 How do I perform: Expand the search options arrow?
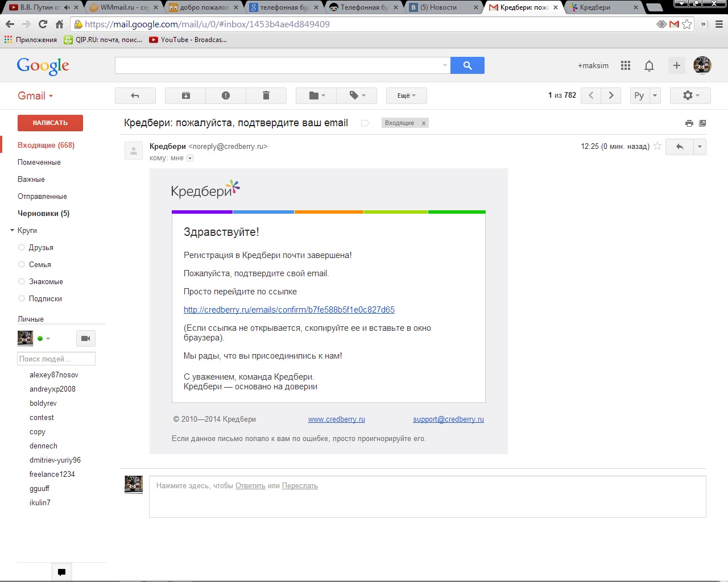click(x=445, y=65)
